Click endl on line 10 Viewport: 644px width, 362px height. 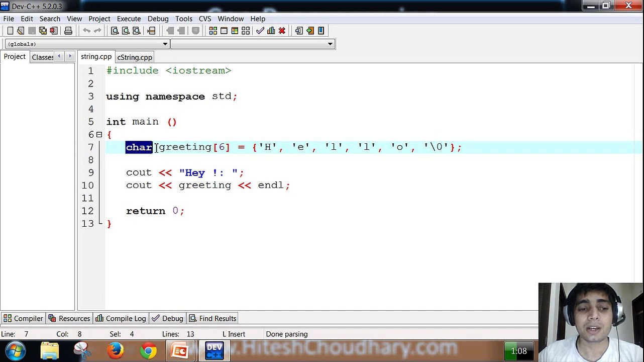click(x=271, y=185)
